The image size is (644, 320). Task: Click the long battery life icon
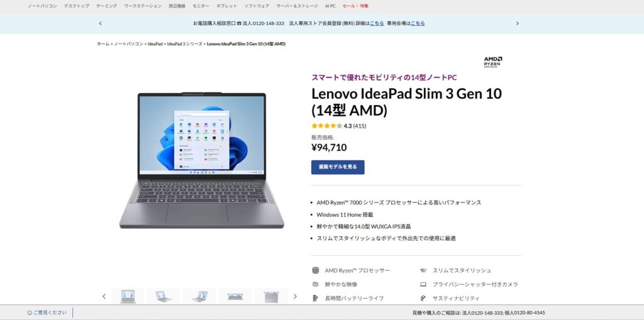[x=316, y=298]
